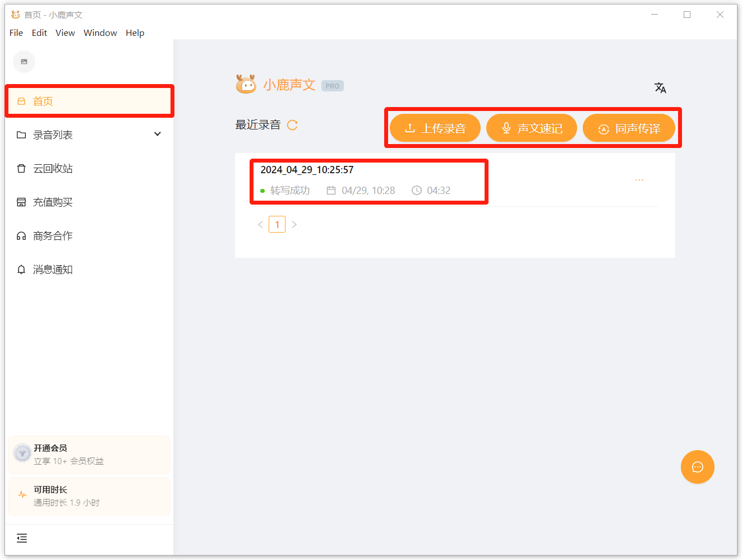This screenshot has height=560, width=742.
Task: Open 消息通知 notifications
Action: point(90,270)
